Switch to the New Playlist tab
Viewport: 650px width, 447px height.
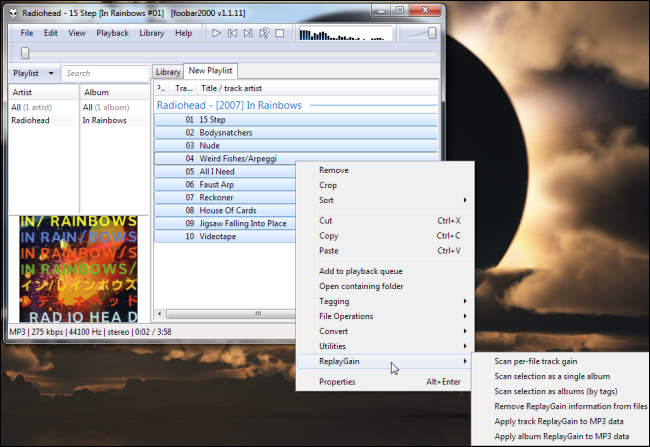click(x=211, y=71)
